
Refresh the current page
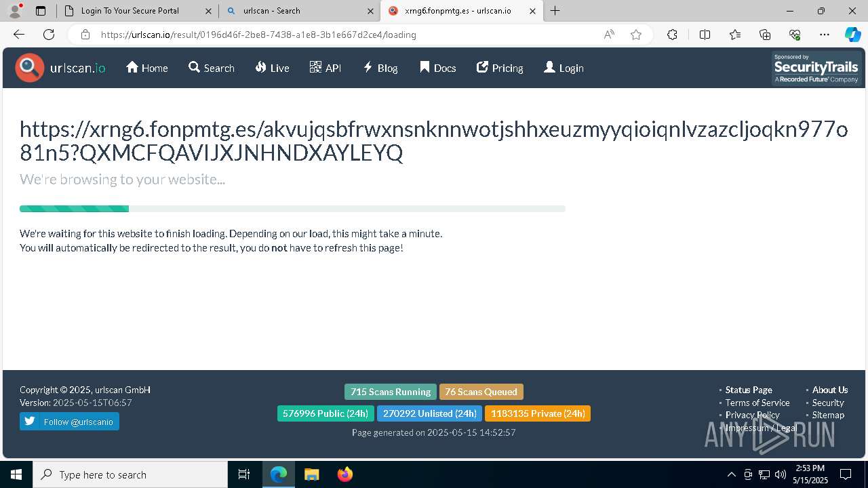point(49,35)
